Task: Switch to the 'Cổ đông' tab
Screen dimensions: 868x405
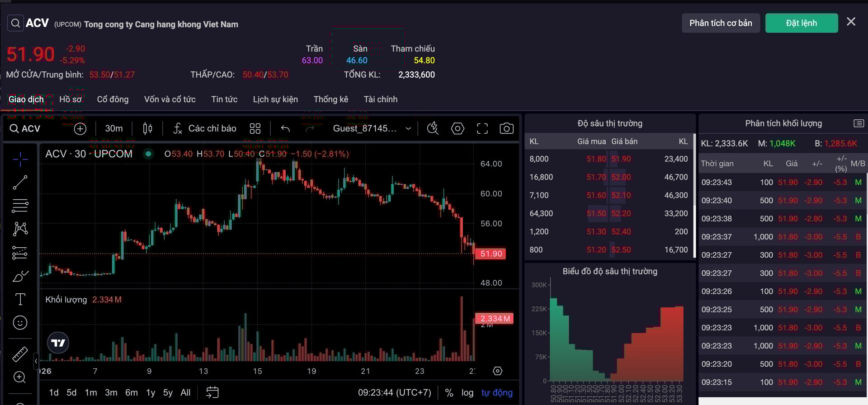Action: [x=113, y=99]
